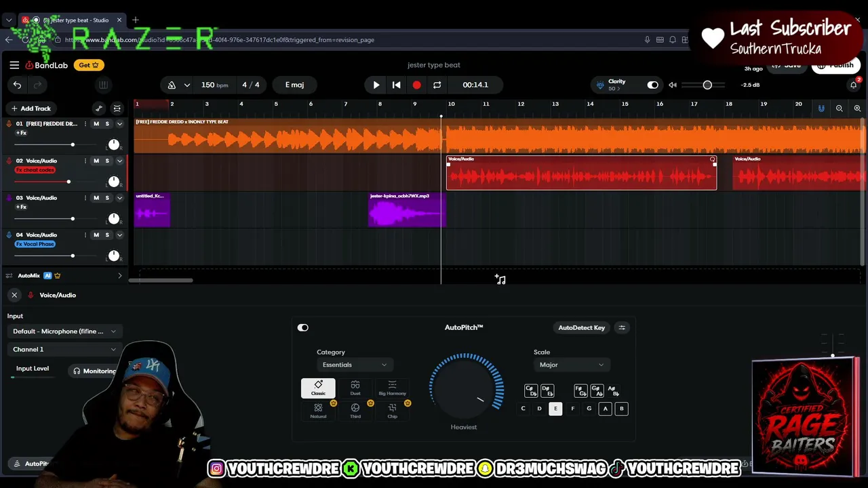Select the jester-kpina purple audio clip
The height and width of the screenshot is (488, 868).
407,210
